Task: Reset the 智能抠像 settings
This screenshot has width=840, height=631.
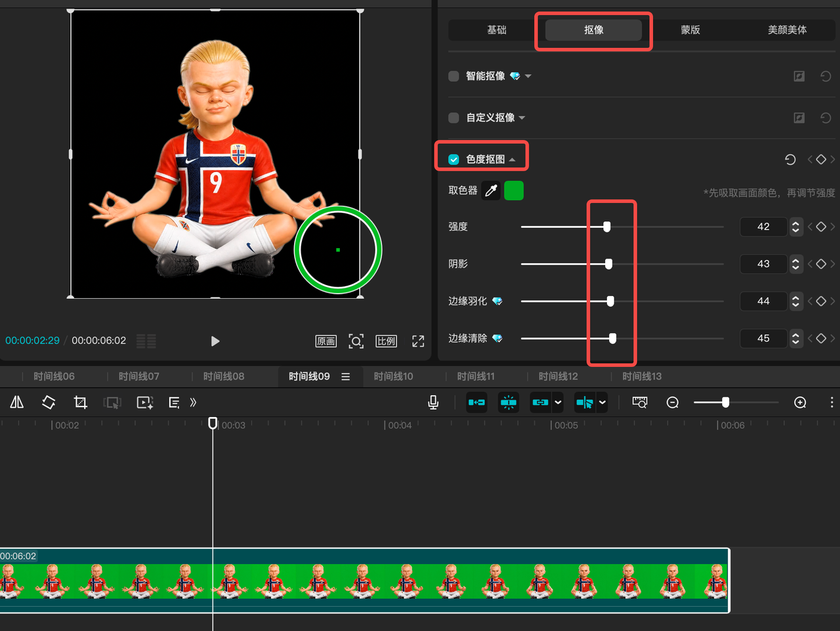Action: (x=826, y=76)
